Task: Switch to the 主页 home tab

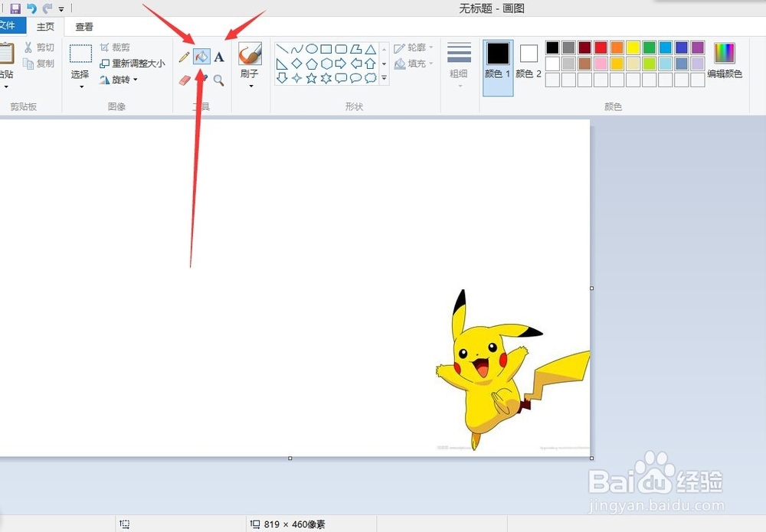Action: click(x=45, y=27)
